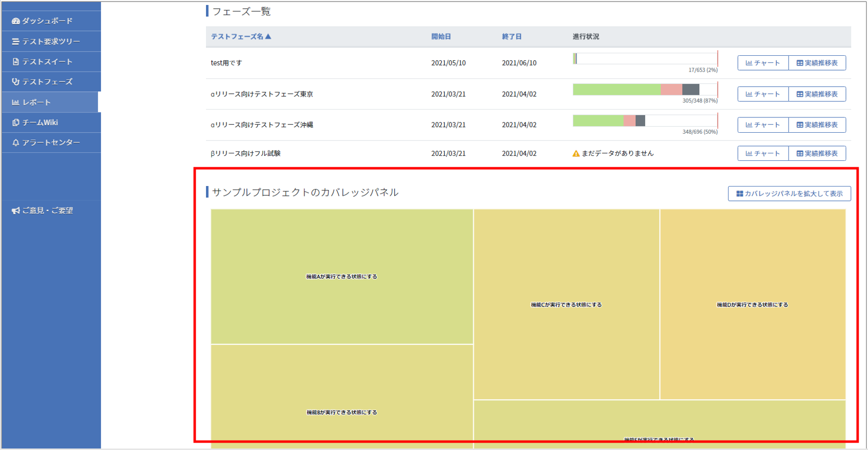868x450 pixels.
Task: Click the レポート chart icon
Action: [16, 102]
